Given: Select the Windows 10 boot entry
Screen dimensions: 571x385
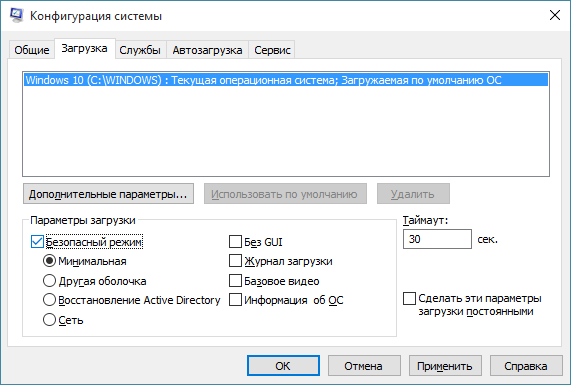Looking at the screenshot, I should 286,80.
